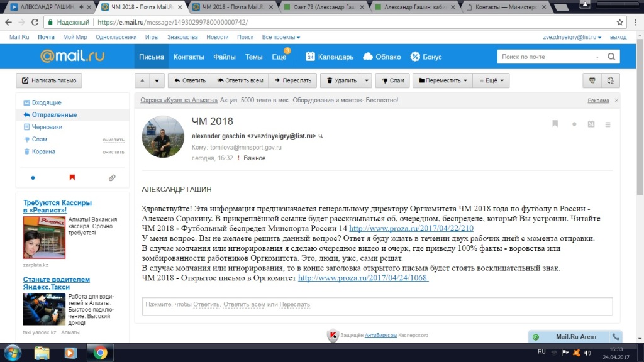This screenshot has width=644, height=362.
Task: Open Темы tab
Action: coord(254,57)
